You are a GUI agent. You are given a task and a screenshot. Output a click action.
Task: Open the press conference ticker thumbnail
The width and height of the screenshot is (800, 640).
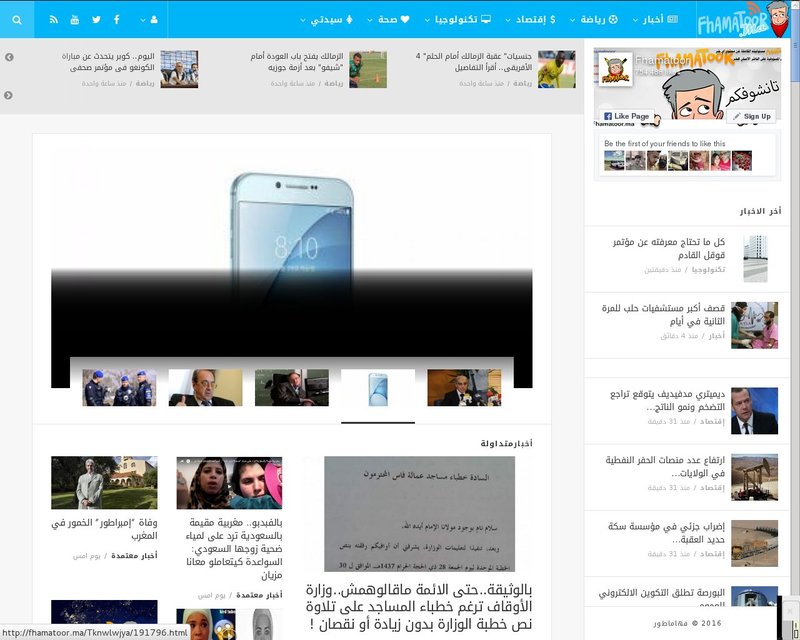(179, 69)
